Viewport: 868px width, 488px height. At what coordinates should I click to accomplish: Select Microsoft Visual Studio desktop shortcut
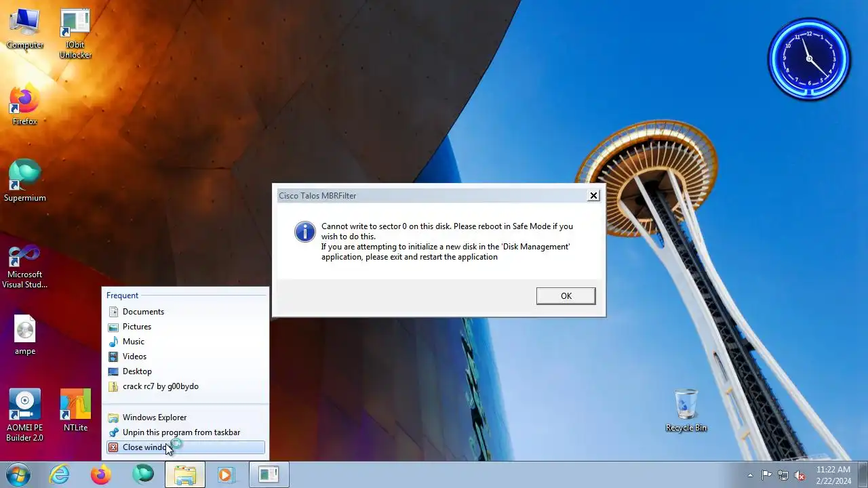pos(25,266)
